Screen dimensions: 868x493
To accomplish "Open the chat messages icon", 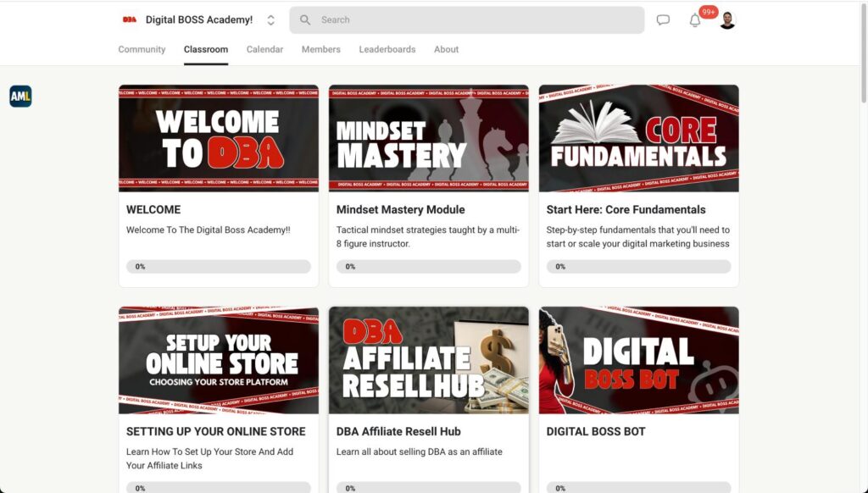I will click(x=663, y=20).
